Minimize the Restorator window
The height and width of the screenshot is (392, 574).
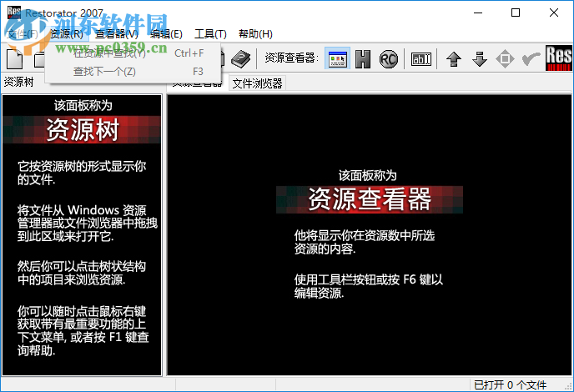click(478, 13)
